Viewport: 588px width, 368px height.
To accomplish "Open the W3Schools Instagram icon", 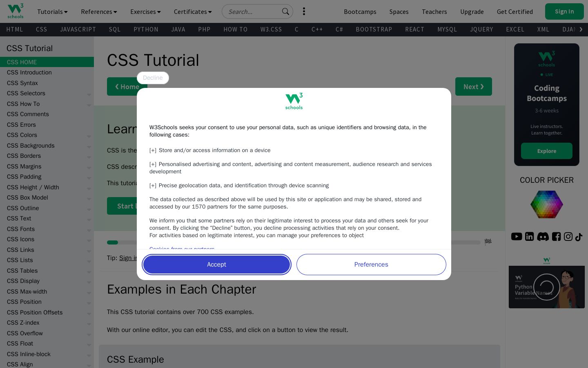I will coord(568,236).
